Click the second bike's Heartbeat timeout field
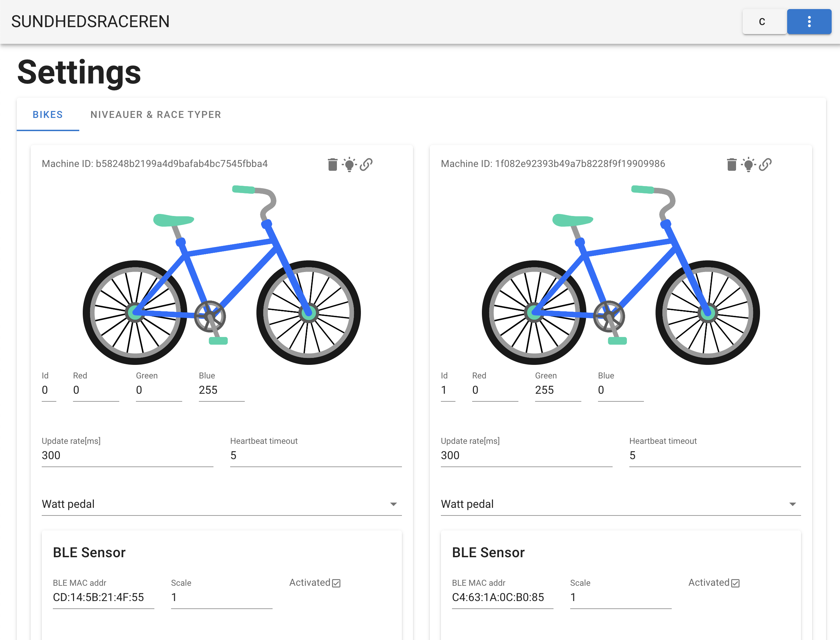 coord(715,456)
